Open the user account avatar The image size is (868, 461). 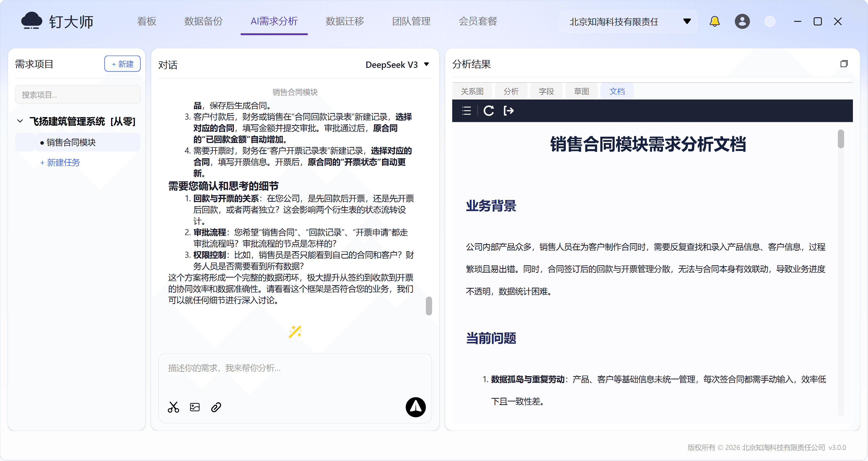[x=742, y=22]
